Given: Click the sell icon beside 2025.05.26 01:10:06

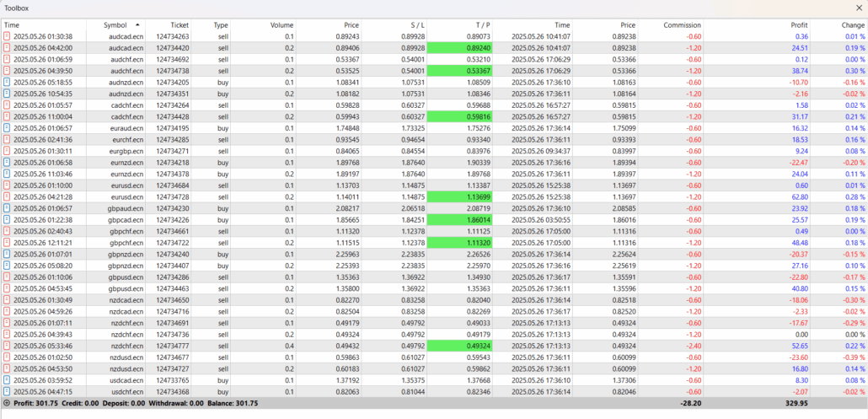Looking at the screenshot, I should [x=7, y=277].
